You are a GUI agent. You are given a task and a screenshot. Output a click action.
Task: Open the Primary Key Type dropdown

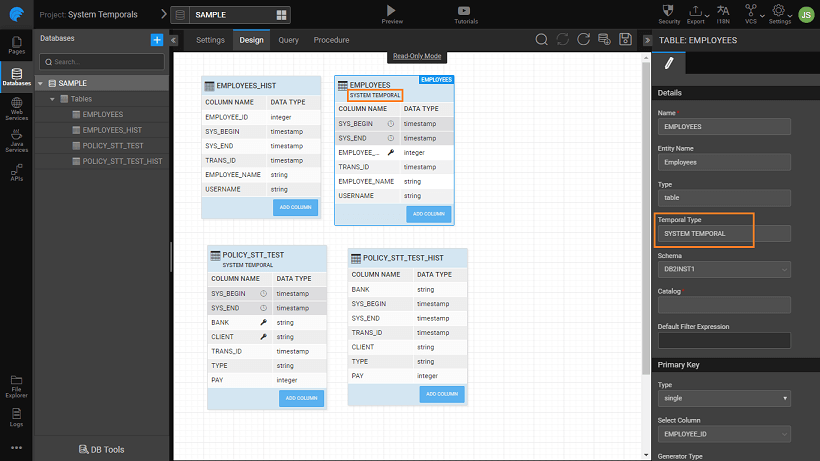point(723,398)
